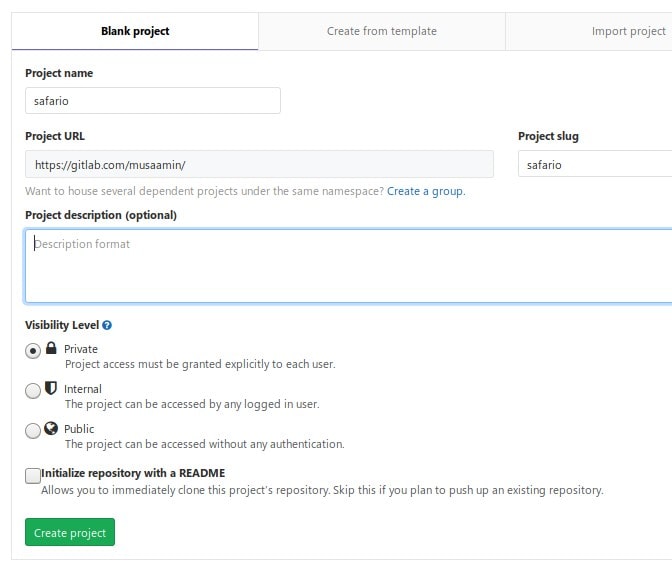Image resolution: width=672 pixels, height=567 pixels.
Task: Select the Public visibility radio button
Action: click(x=33, y=430)
